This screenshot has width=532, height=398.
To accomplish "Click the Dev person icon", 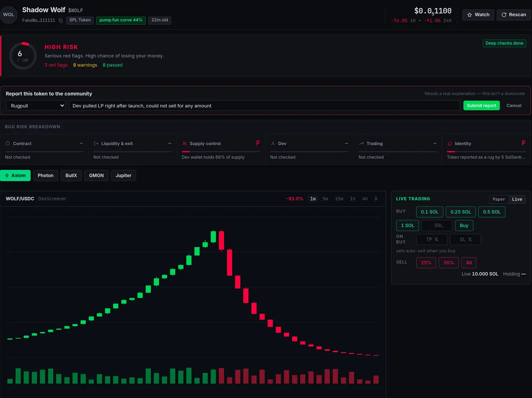I will pos(273,143).
